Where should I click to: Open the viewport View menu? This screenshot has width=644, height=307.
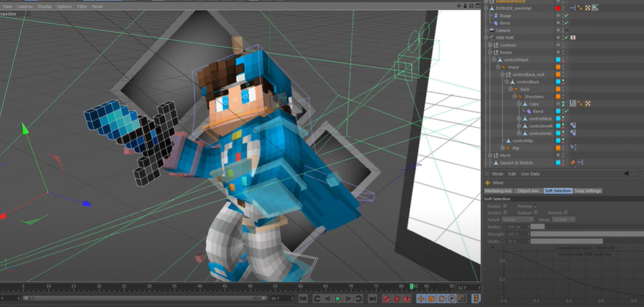7,6
